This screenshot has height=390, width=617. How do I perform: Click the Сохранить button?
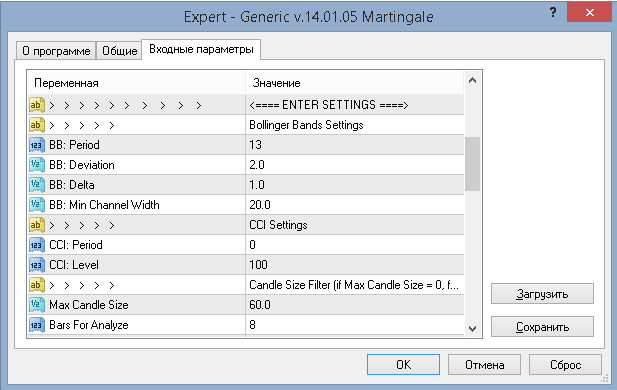(542, 327)
